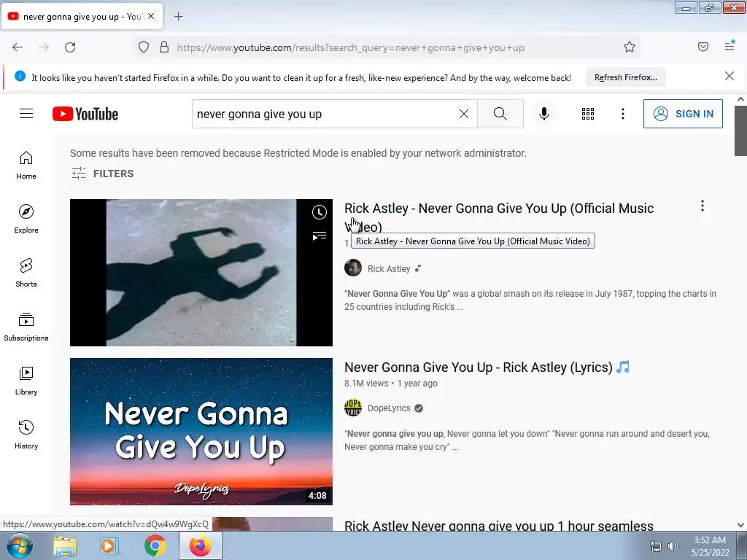Open a new tab with the plus button
The height and width of the screenshot is (560, 747).
click(178, 17)
